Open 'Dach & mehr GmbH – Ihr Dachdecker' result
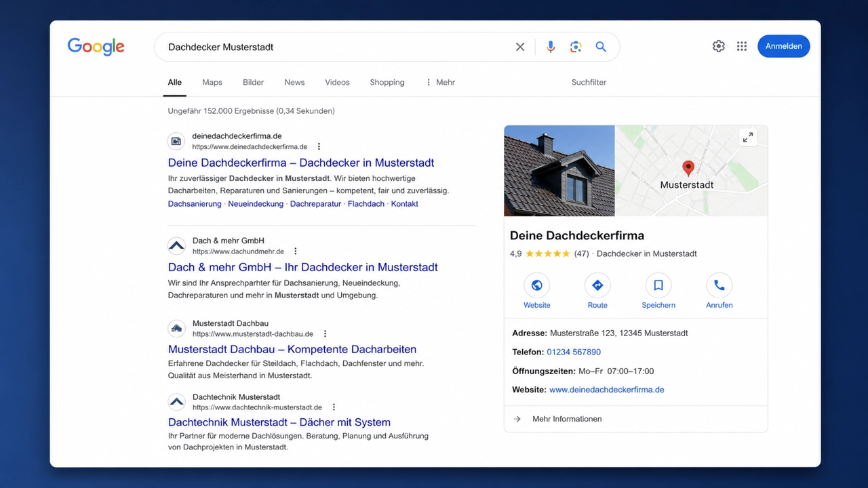868x488 pixels. (303, 267)
